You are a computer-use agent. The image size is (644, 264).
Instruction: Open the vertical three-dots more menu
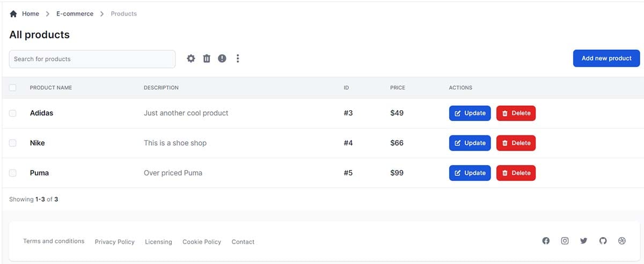pos(238,59)
